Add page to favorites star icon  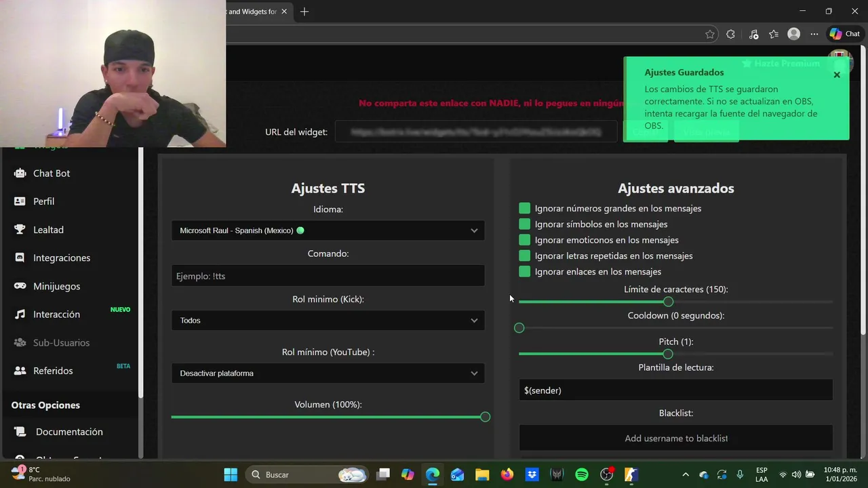710,34
